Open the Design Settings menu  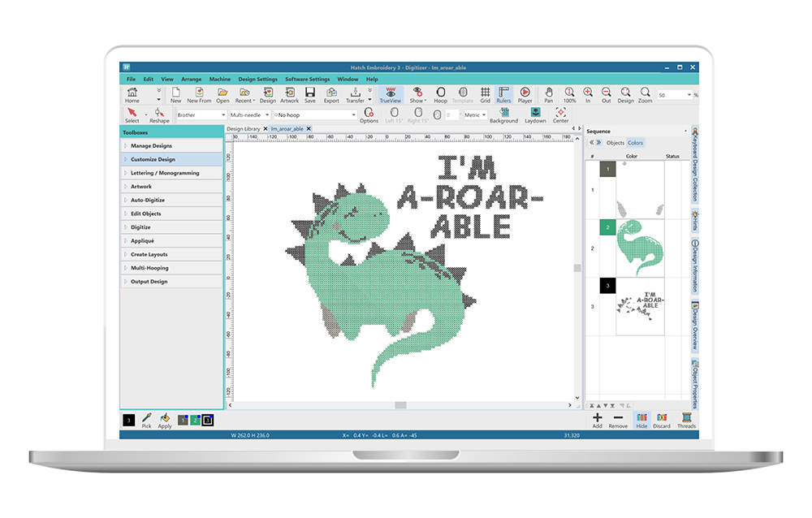[x=257, y=80]
